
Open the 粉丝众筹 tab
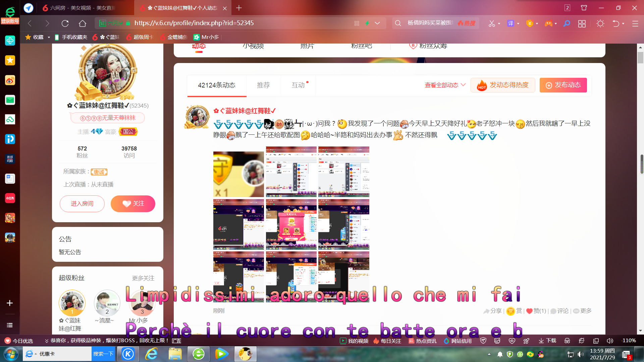(428, 46)
